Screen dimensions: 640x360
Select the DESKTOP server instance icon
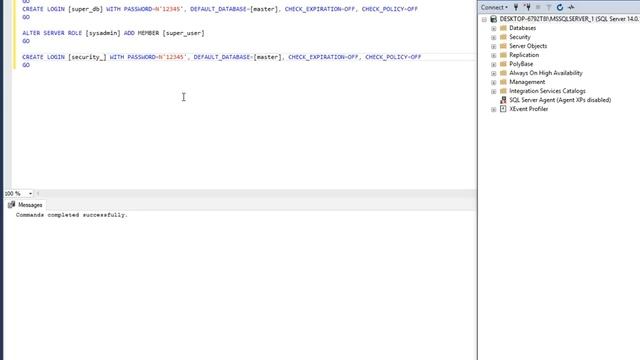tap(493, 19)
